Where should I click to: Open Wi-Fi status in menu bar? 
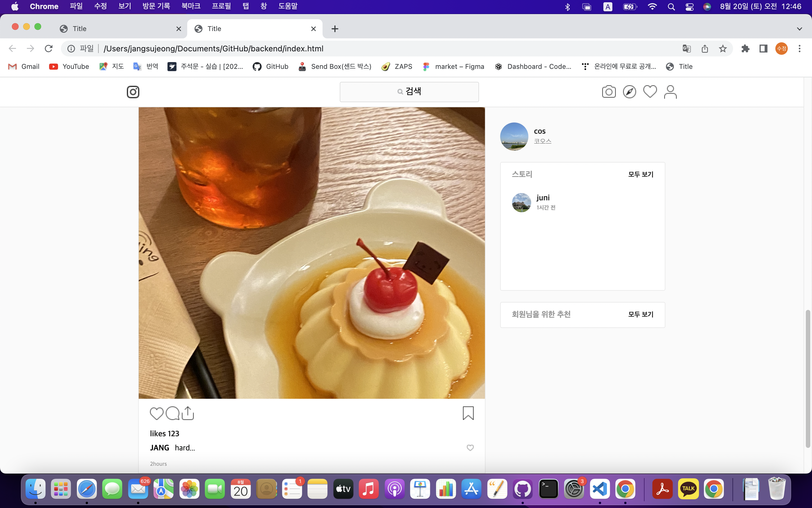coord(652,7)
